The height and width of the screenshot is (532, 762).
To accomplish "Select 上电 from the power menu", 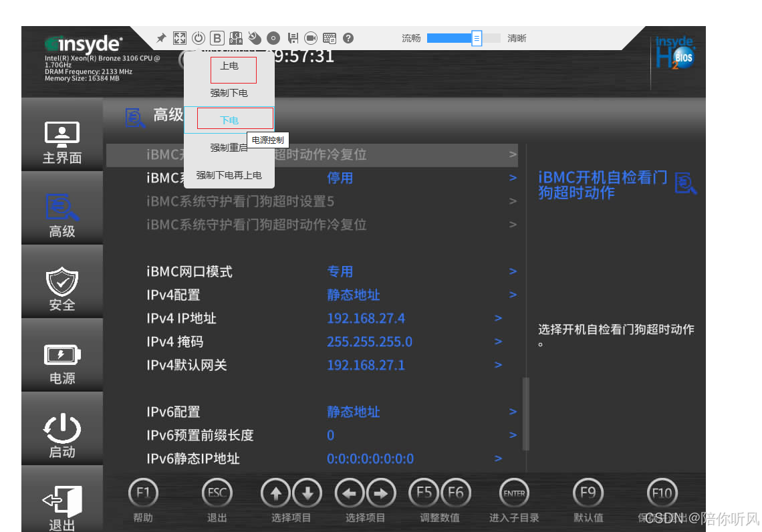I will click(x=229, y=66).
